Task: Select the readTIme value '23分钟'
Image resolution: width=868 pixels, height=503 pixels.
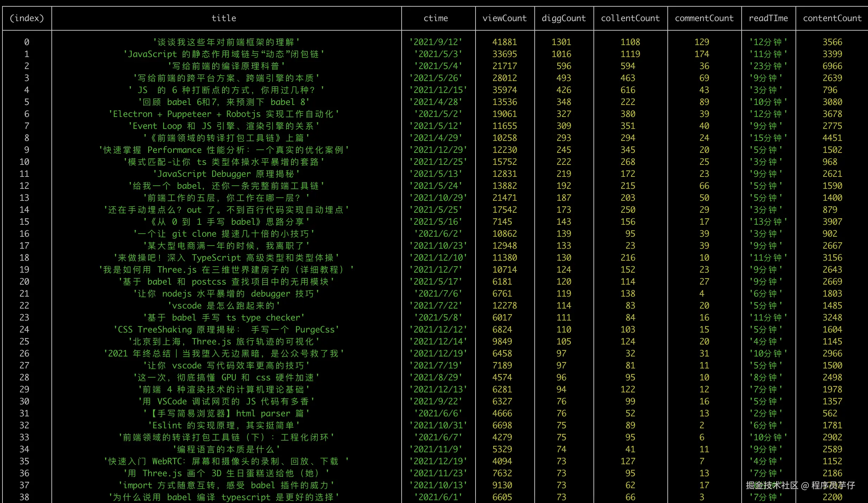Action: [768, 66]
